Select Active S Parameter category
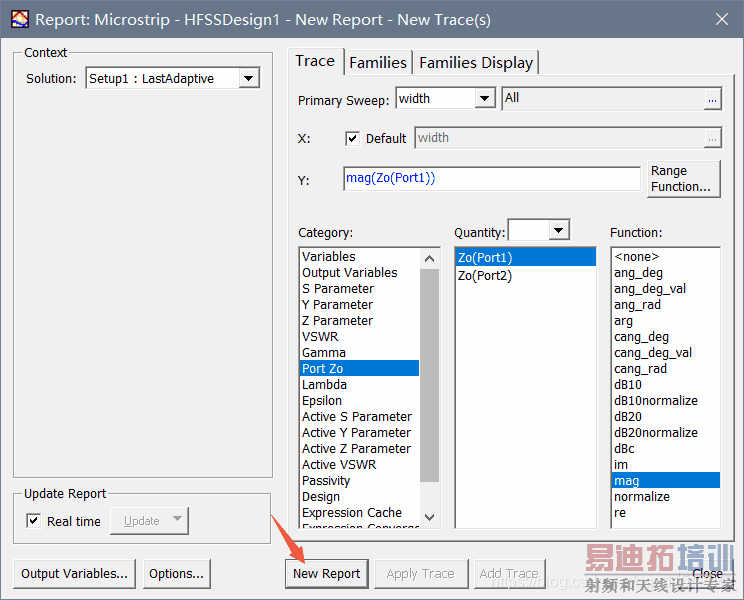 [359, 417]
